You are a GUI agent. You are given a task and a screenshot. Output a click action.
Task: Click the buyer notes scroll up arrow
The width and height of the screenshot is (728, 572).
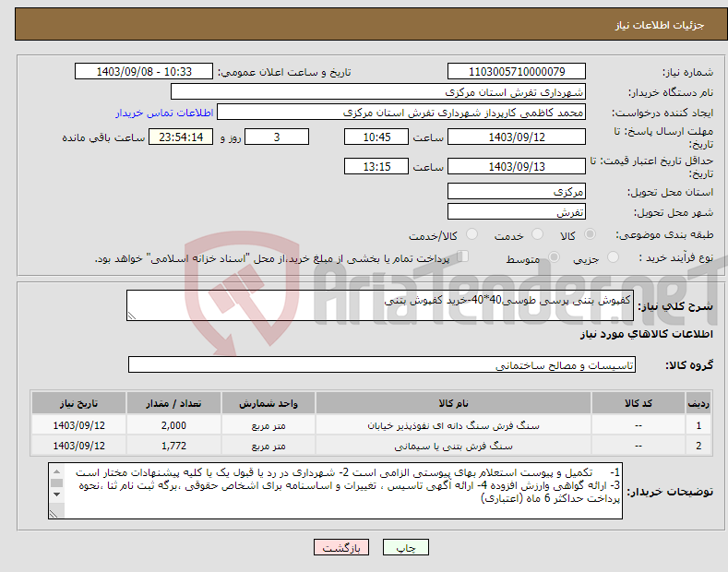[56, 471]
